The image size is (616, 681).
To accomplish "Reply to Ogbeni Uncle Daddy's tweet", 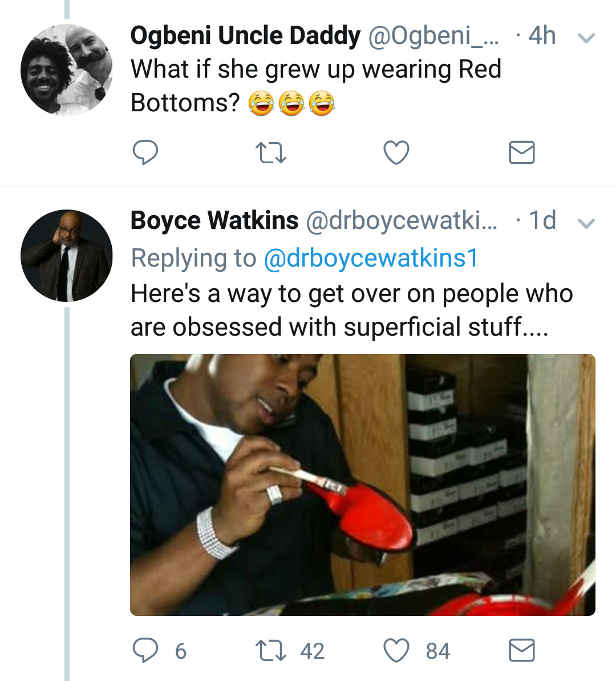I will (145, 152).
